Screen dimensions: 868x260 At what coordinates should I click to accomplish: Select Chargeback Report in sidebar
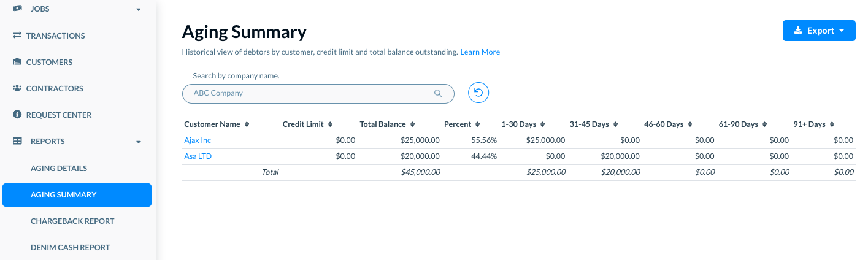coord(72,221)
